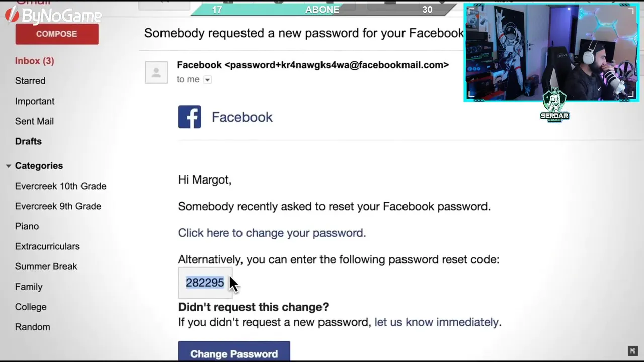Select the Evercreek 10th Grade category
This screenshot has height=362, width=644.
pos(60,186)
